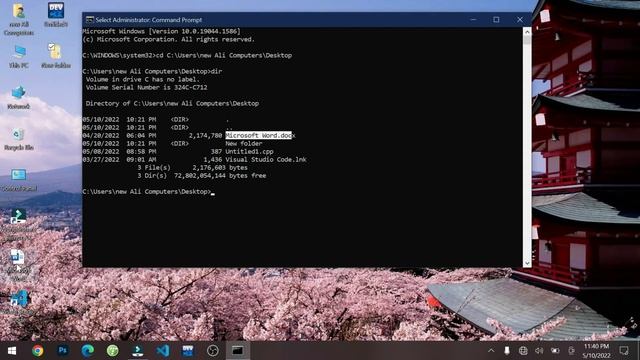
Task: Launch Google Chrome from the taskbar
Action: 38,351
